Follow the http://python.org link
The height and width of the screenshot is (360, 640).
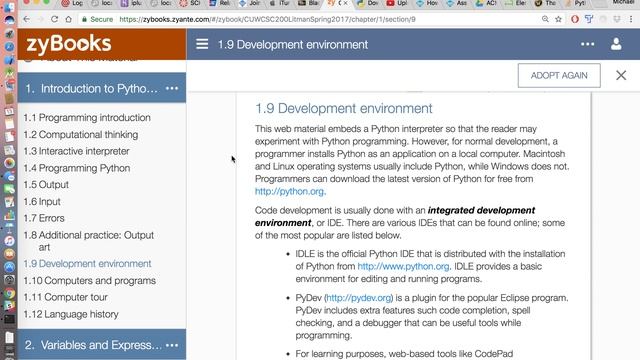[x=289, y=191]
